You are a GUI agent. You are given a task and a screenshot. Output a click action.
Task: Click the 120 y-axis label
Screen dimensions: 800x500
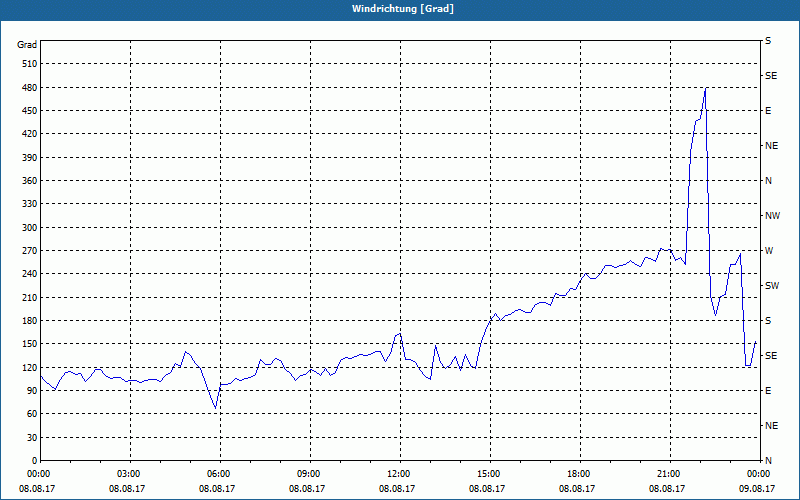(29, 367)
